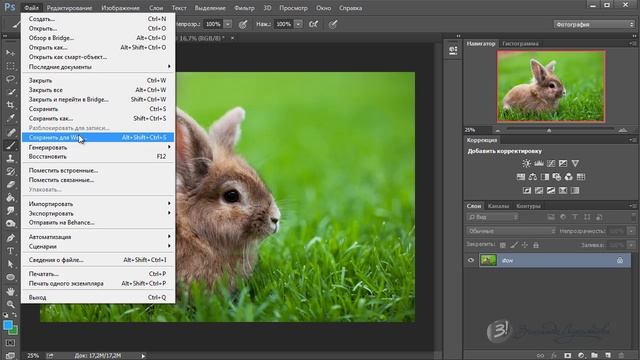Add a Channel Mixer adjustment
The image size is (640, 360).
click(x=569, y=177)
